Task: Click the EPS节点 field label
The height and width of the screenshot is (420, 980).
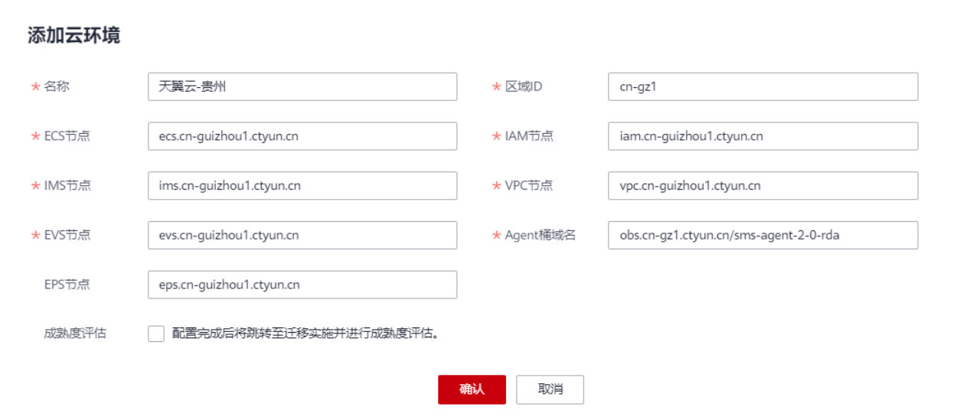Action: coord(67,285)
